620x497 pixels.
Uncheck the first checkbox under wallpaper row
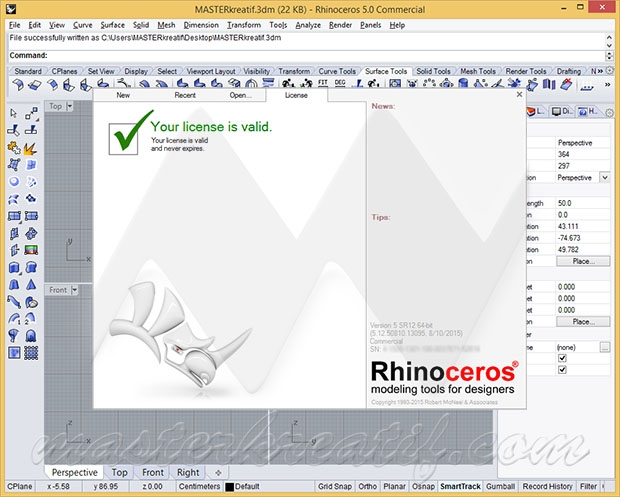point(562,358)
